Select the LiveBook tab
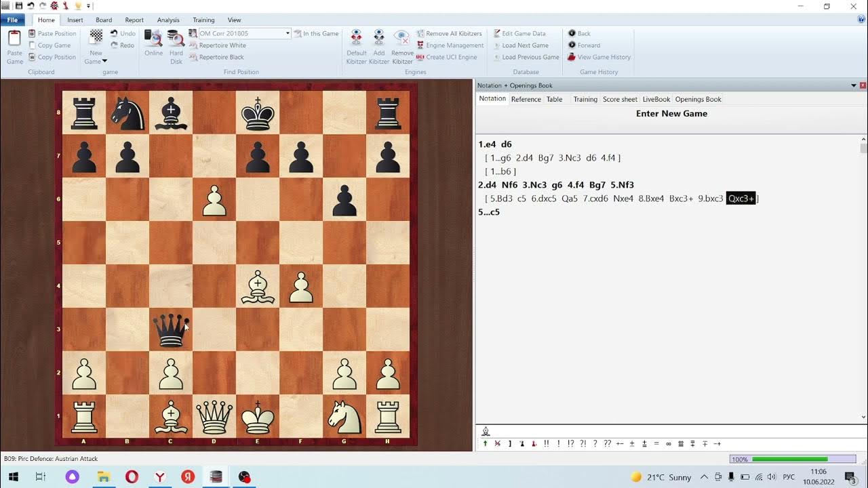The width and height of the screenshot is (868, 488). click(656, 99)
